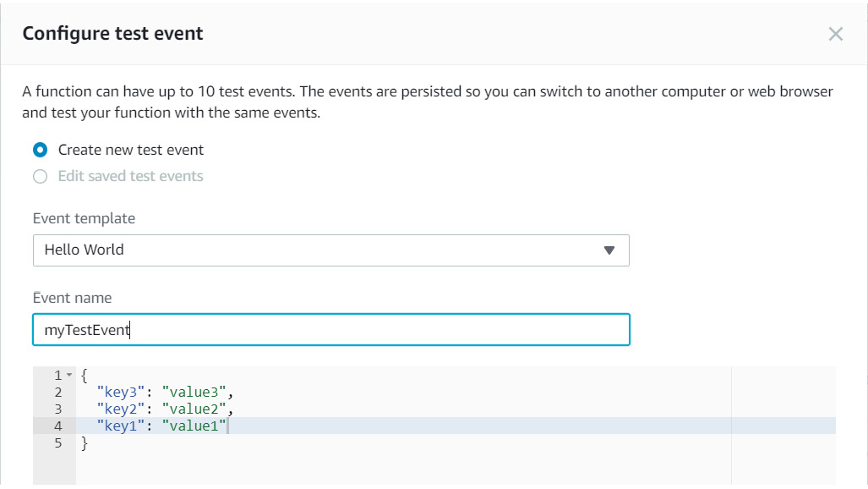This screenshot has height=489, width=868.
Task: Select line number 4 in the gutter
Action: 58,426
